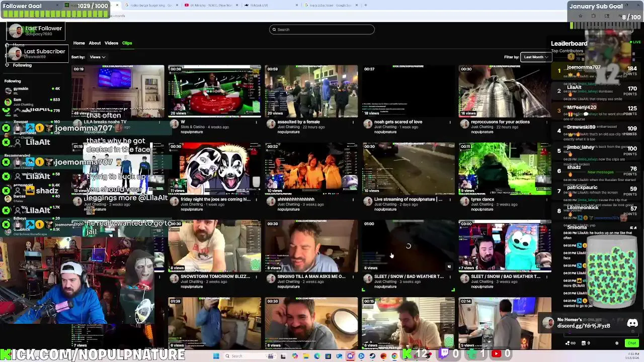Screen dimensions: 644x362
Task: Open 'SNOWSTORM TOMORROW BLIZZ...' clip title
Action: tap(215, 277)
